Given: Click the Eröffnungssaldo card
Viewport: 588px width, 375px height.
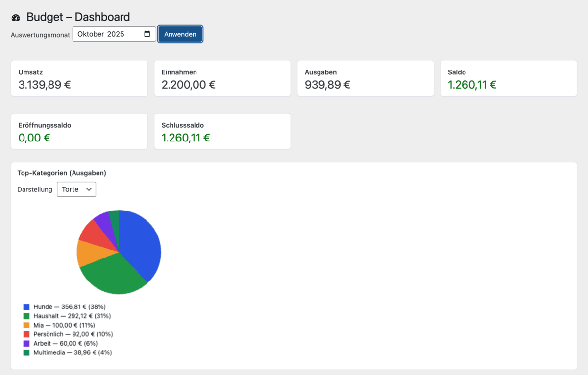Looking at the screenshot, I should point(79,131).
